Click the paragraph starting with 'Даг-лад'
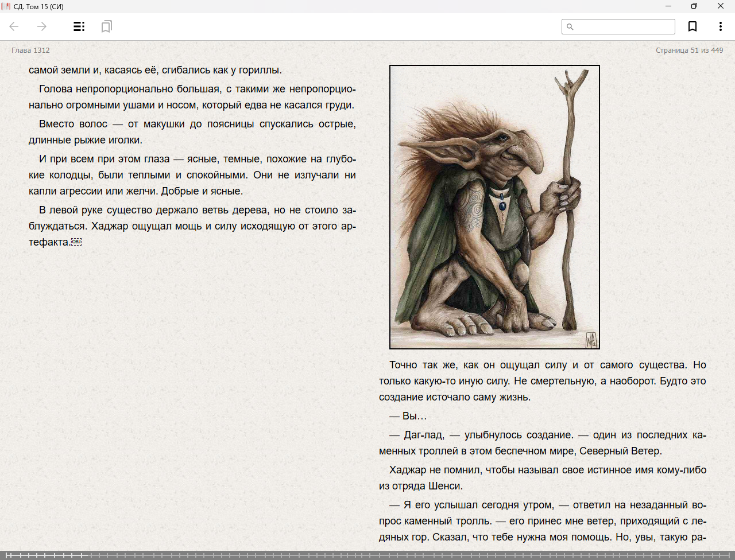The image size is (735, 560). (x=542, y=443)
